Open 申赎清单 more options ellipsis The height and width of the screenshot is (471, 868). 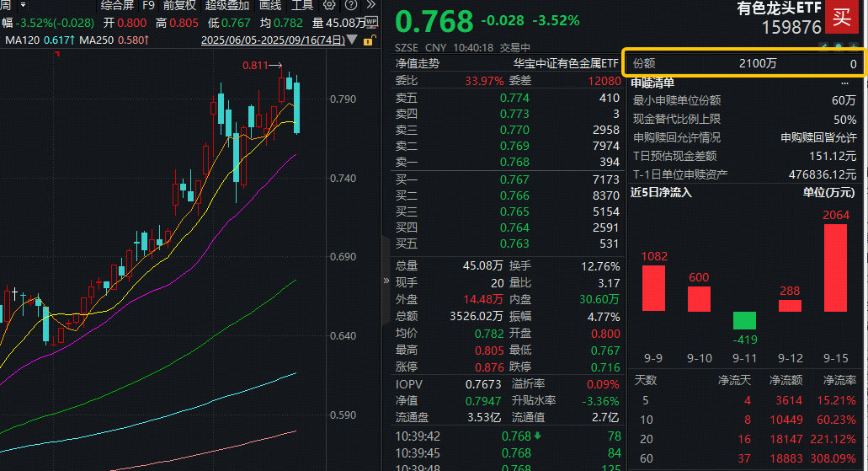(x=844, y=83)
